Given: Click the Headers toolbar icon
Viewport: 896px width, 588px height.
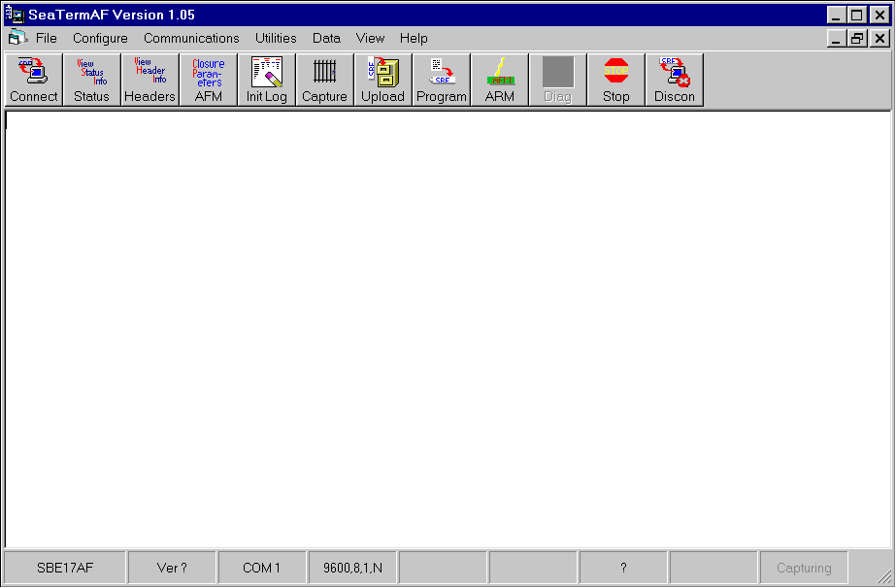Looking at the screenshot, I should (150, 80).
